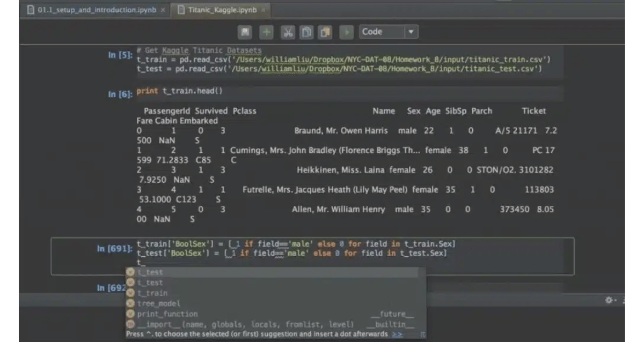Select tree_model from the completion list
The width and height of the screenshot is (644, 342).
tap(158, 303)
